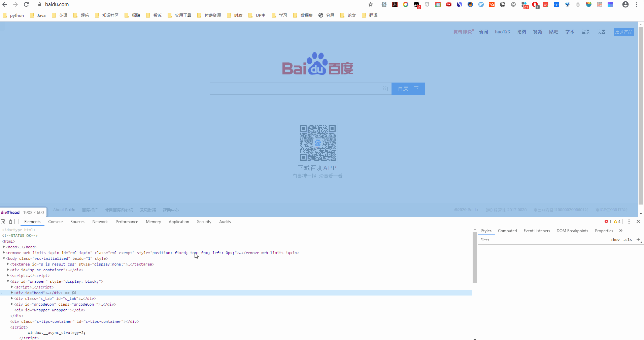Open the Performance tab
The image size is (644, 340).
(x=127, y=222)
